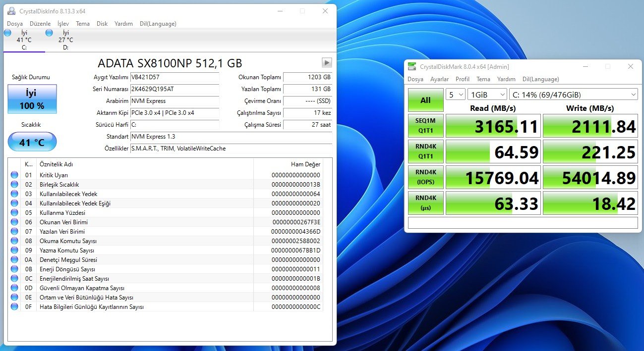Viewport: 644px width, 351px height.
Task: Click the Seri Numarası field value
Action: (x=175, y=89)
